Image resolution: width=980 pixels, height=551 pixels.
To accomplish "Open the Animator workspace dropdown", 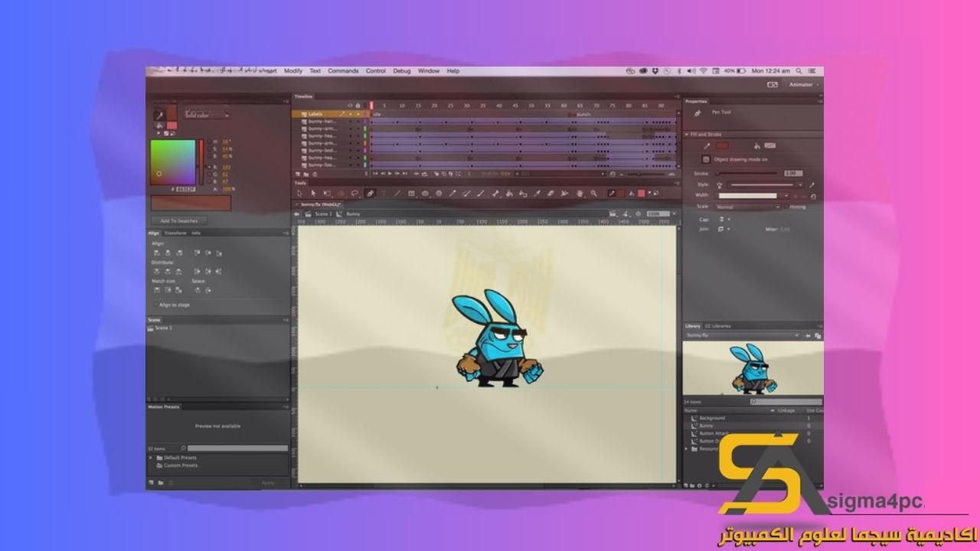I will pyautogui.click(x=804, y=85).
